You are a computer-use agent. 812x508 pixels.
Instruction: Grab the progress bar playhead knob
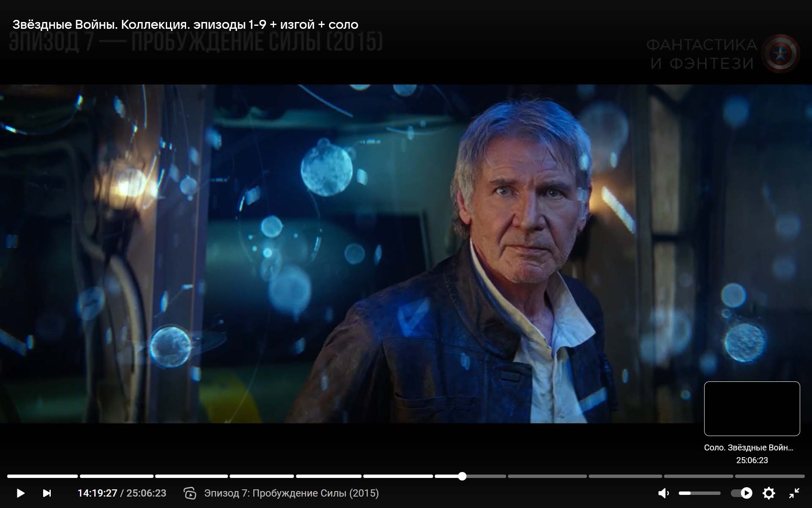tap(462, 476)
